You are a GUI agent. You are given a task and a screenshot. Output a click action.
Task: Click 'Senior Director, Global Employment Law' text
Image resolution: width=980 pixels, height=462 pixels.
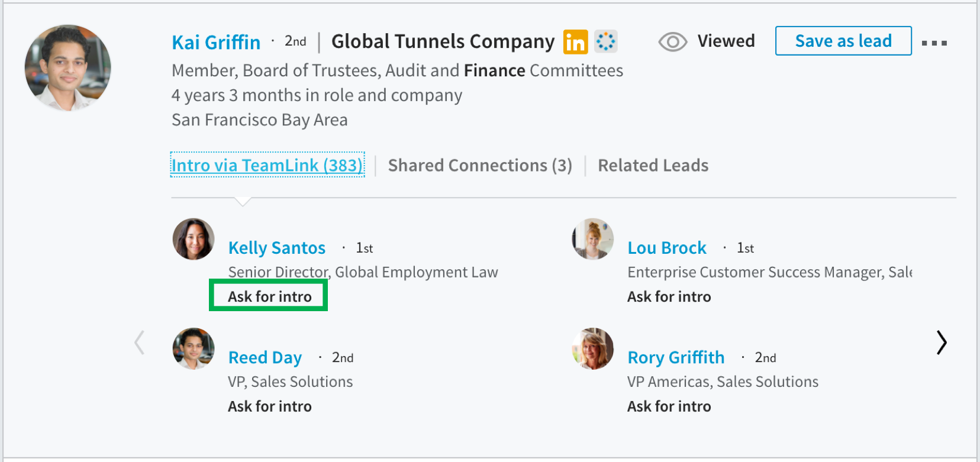[x=363, y=272]
